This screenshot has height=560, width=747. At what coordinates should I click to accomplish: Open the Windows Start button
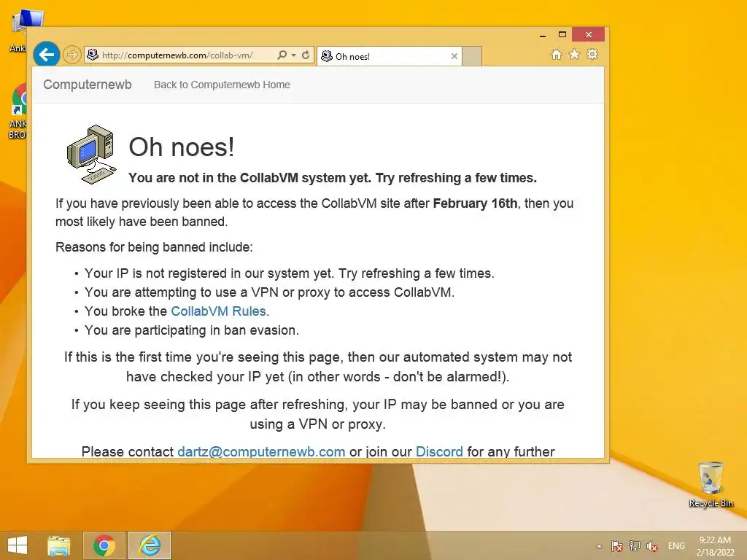coord(18,545)
